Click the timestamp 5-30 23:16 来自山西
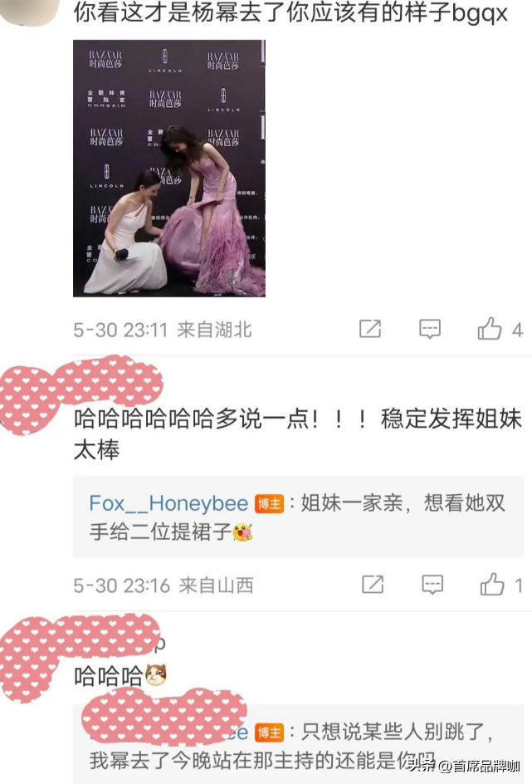 164,586
